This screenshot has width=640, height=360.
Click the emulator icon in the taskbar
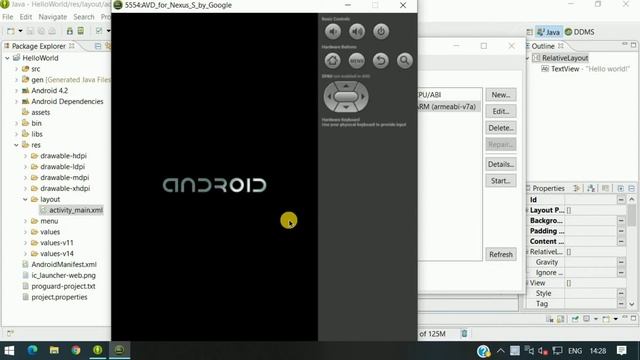coord(119,350)
